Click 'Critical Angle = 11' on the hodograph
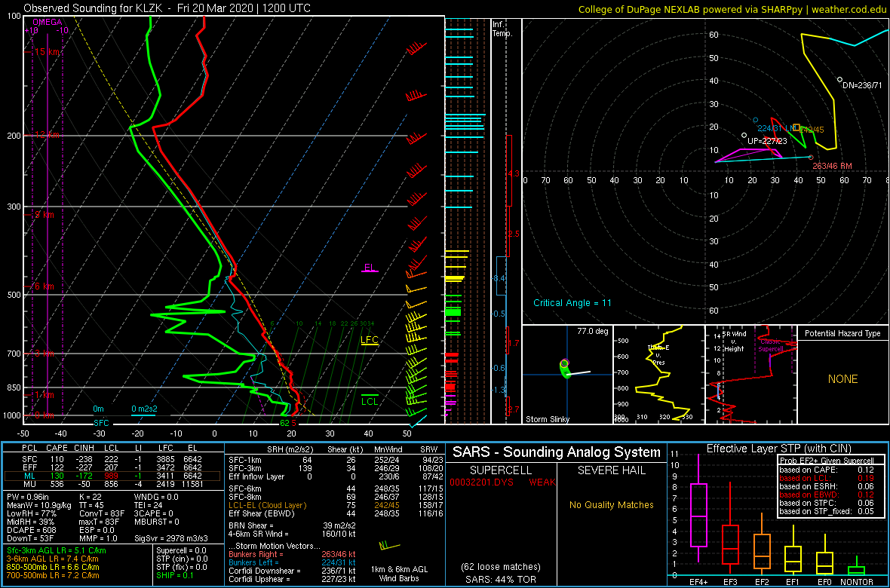This screenshot has width=890, height=588. (x=572, y=303)
